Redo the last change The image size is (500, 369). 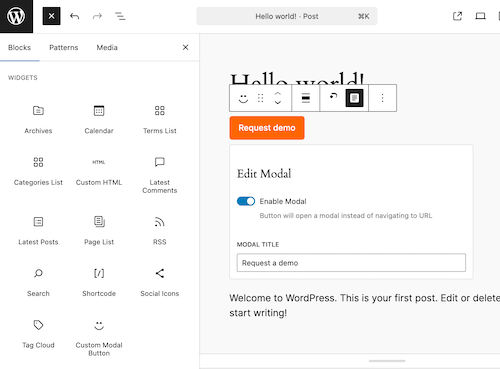coord(97,16)
